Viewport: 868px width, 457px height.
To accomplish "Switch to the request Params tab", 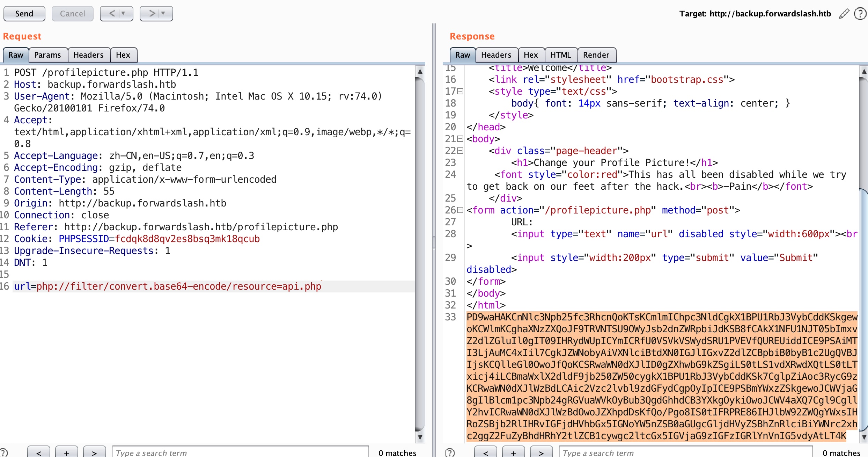I will 47,55.
